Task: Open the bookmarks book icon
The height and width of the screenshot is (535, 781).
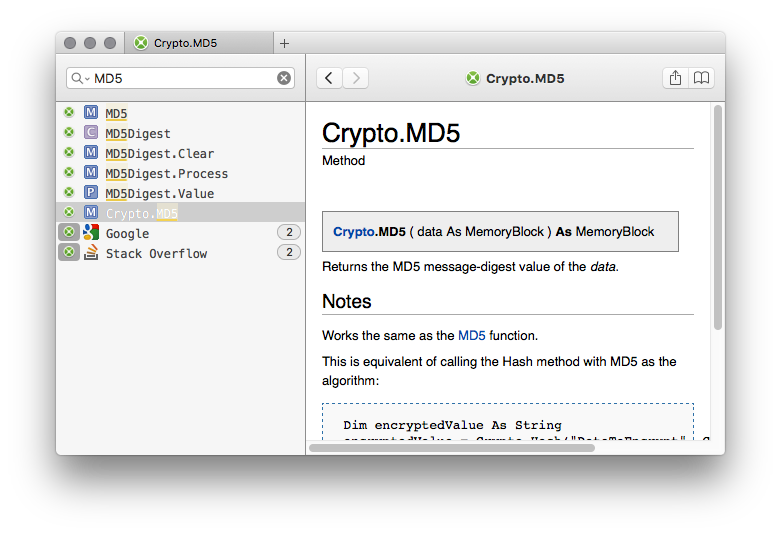Action: pos(701,78)
